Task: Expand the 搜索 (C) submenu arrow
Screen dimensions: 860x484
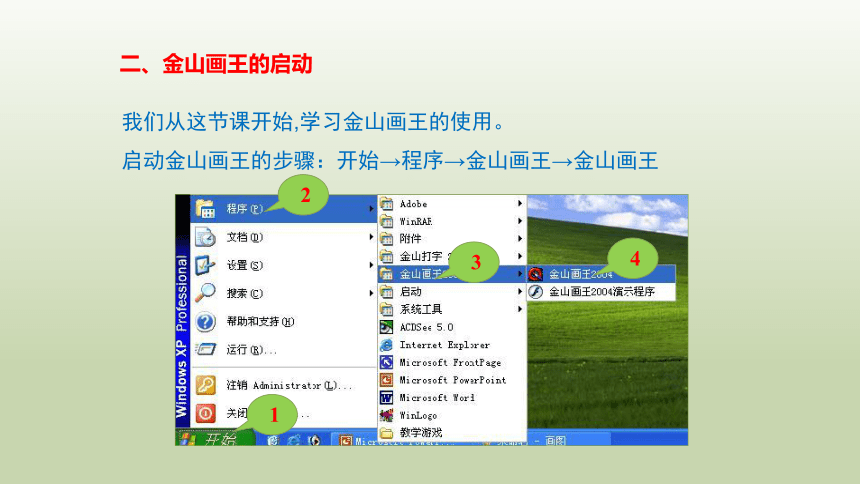Action: [x=371, y=293]
